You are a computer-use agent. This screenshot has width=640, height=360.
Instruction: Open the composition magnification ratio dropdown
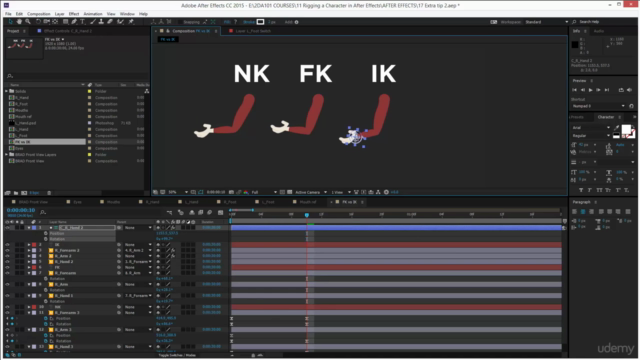178,192
